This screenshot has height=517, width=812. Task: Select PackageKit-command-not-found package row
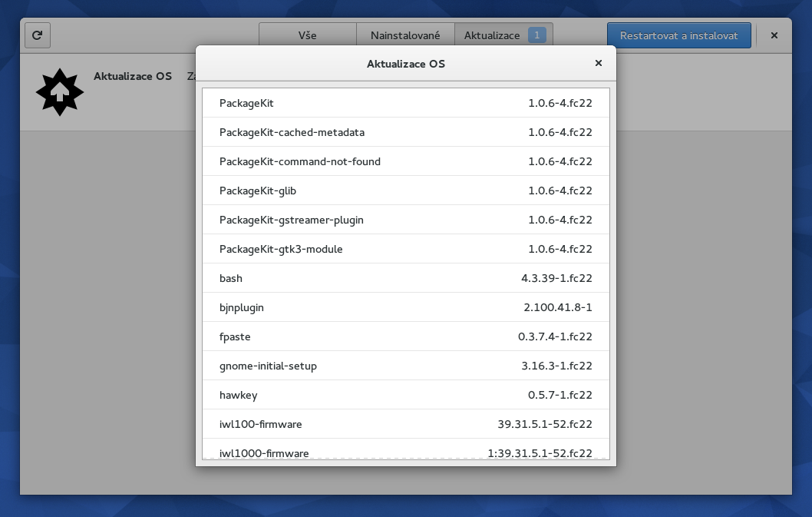[405, 161]
